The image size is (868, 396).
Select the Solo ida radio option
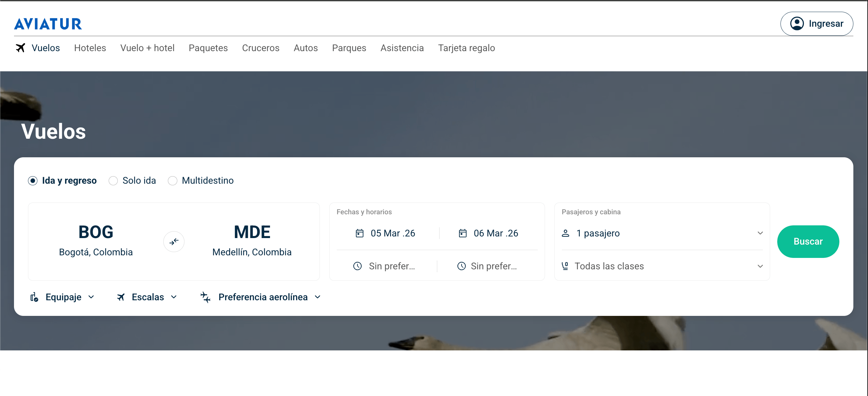[x=113, y=181]
